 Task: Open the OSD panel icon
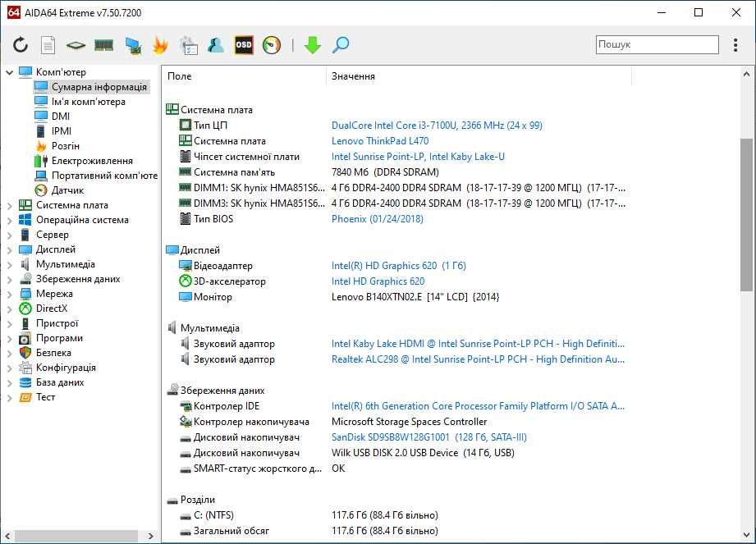244,45
